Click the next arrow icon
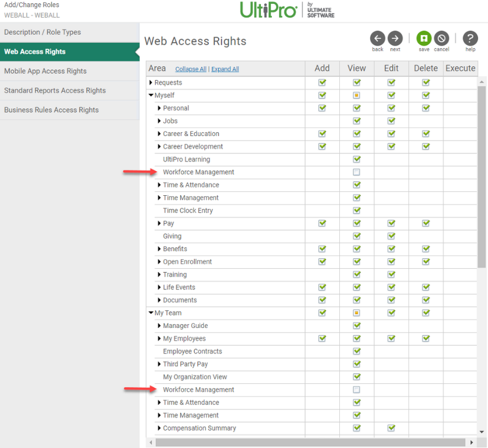The image size is (488, 448). pos(395,38)
